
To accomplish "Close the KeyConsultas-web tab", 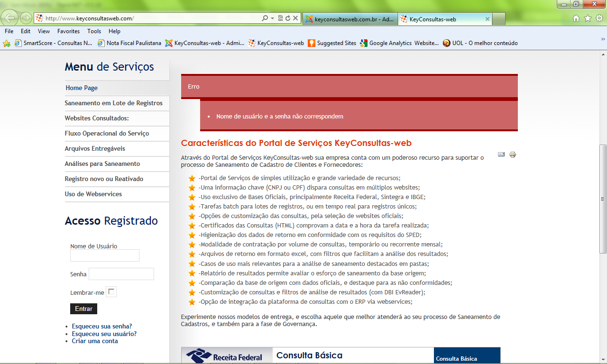I will click(487, 19).
